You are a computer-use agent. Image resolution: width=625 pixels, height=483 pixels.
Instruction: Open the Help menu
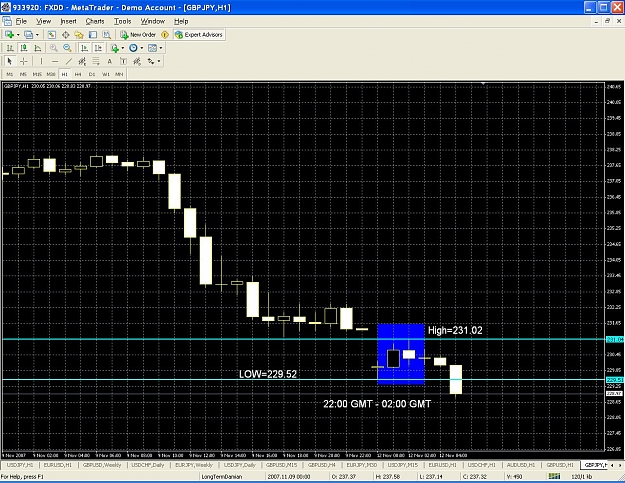click(x=181, y=21)
